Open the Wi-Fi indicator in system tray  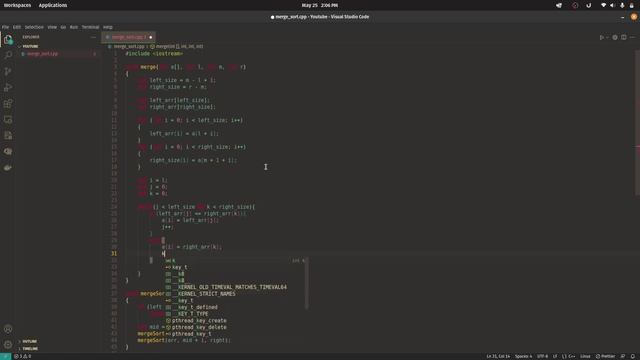[603, 5]
